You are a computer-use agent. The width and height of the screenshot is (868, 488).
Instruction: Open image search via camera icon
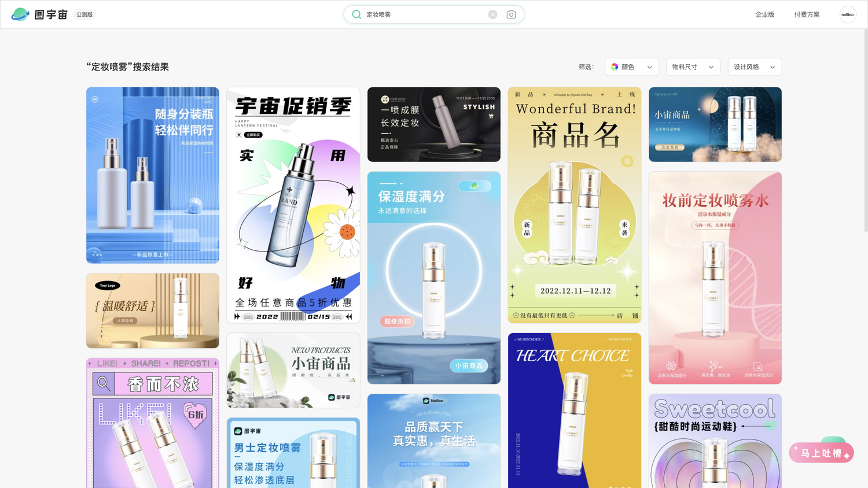tap(511, 14)
